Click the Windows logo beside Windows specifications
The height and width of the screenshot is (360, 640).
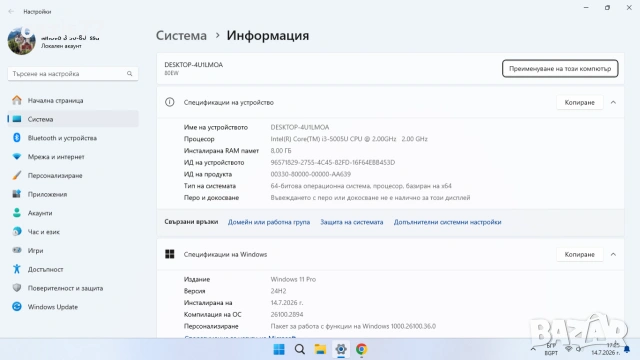click(169, 254)
